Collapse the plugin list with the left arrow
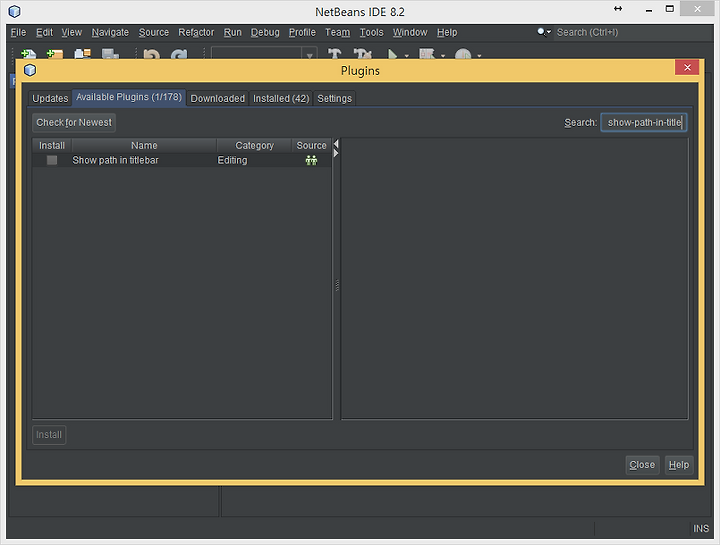 pyautogui.click(x=336, y=144)
